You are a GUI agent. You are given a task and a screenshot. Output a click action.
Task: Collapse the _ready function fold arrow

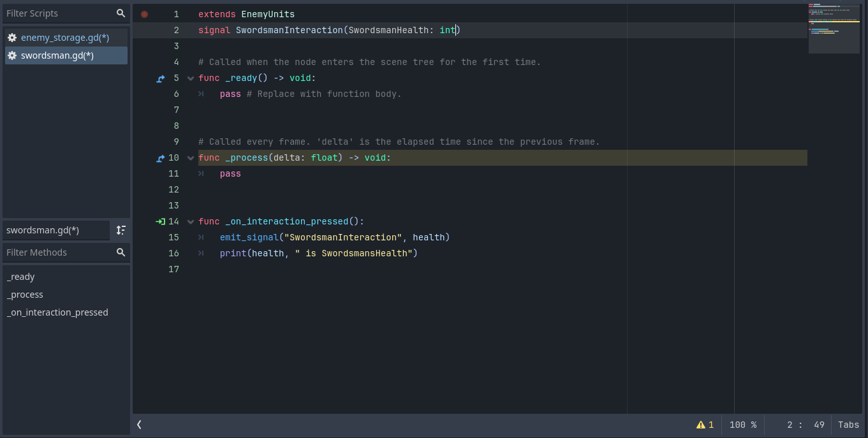click(190, 78)
